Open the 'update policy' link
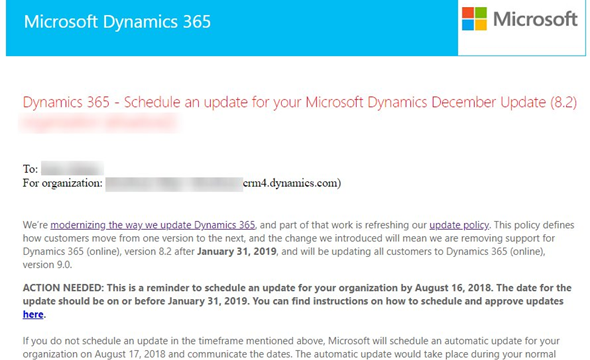The width and height of the screenshot is (590, 360). click(x=459, y=225)
